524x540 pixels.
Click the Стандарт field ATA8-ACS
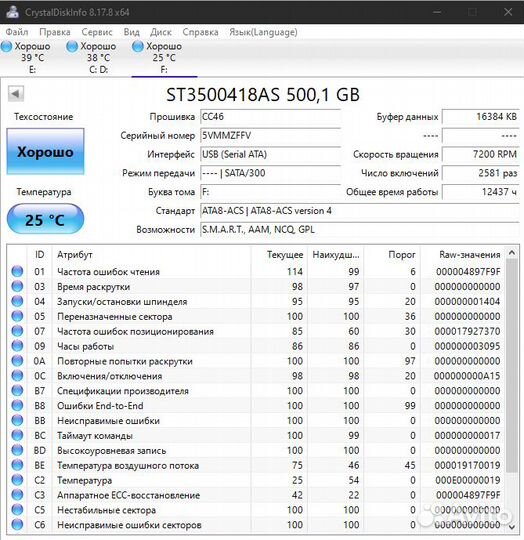coord(360,210)
